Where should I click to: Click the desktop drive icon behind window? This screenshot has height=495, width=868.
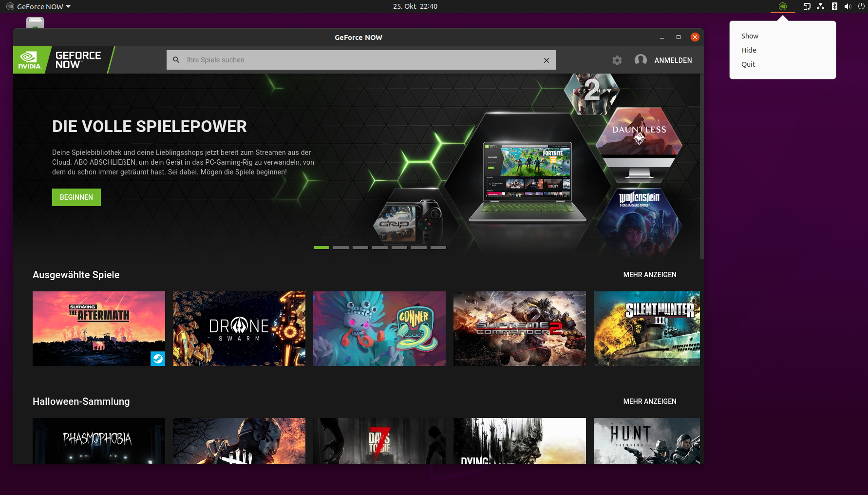[x=35, y=22]
